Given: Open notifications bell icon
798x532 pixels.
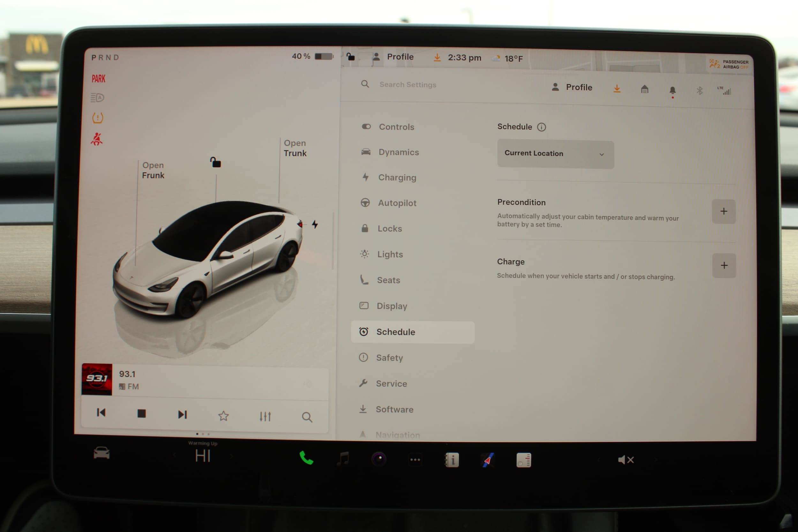Looking at the screenshot, I should click(x=672, y=90).
